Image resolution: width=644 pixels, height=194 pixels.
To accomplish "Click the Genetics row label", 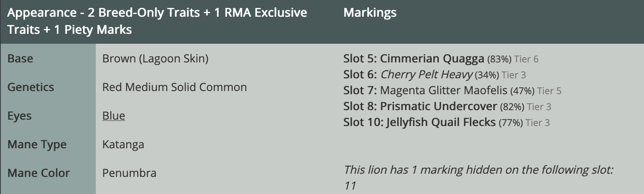I will 31,87.
